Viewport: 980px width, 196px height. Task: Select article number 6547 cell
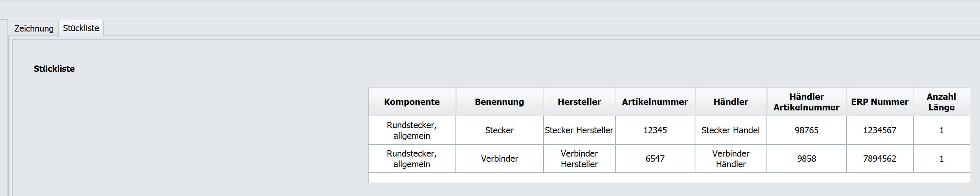point(655,159)
